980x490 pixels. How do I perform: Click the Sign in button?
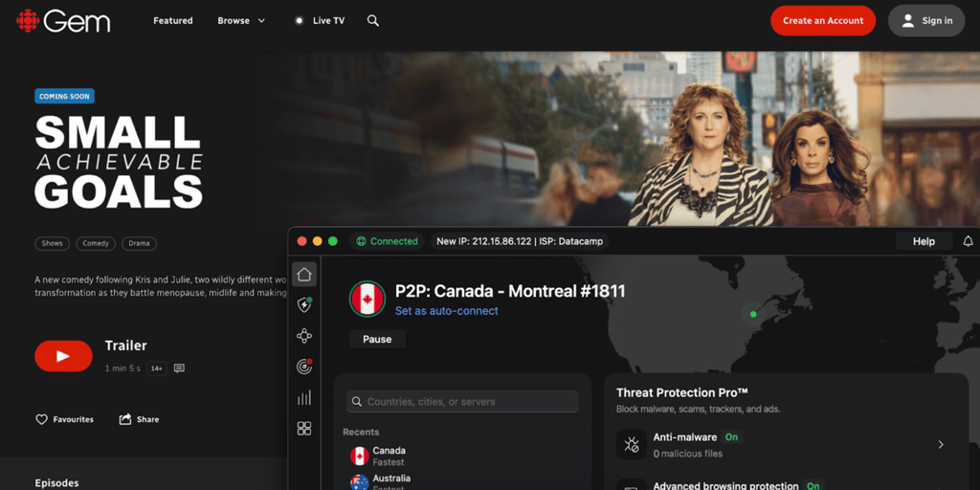point(926,21)
